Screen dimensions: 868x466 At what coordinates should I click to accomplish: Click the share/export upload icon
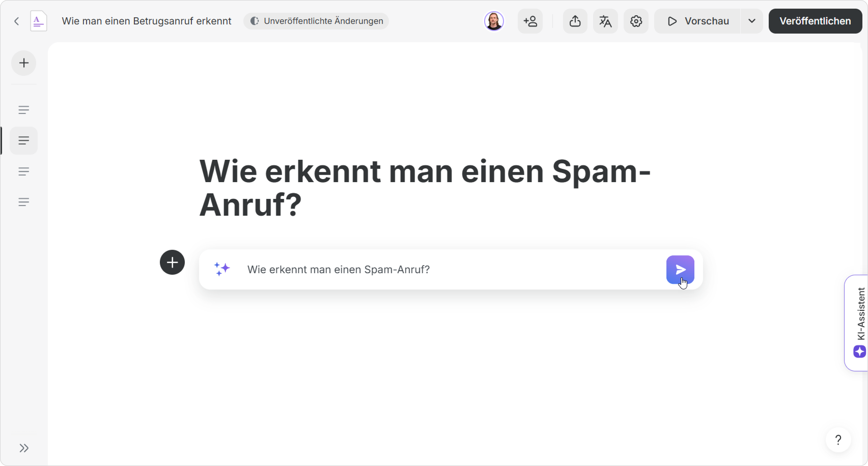575,21
